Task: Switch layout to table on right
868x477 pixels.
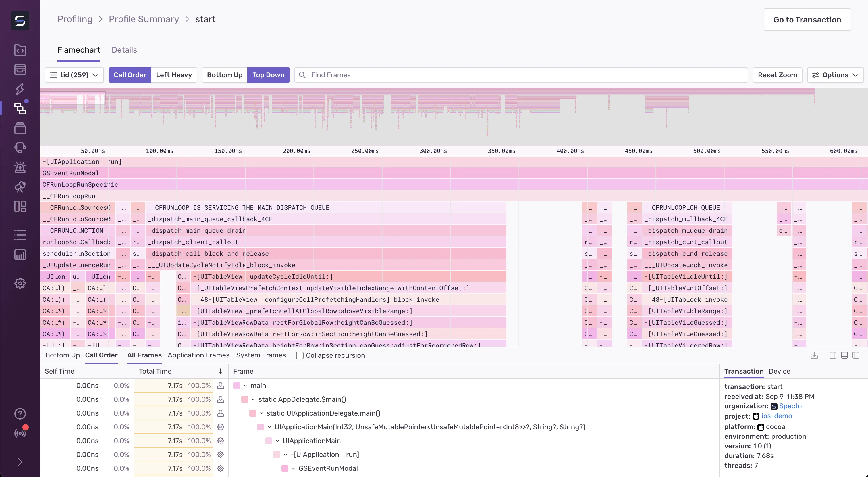Action: (x=833, y=355)
